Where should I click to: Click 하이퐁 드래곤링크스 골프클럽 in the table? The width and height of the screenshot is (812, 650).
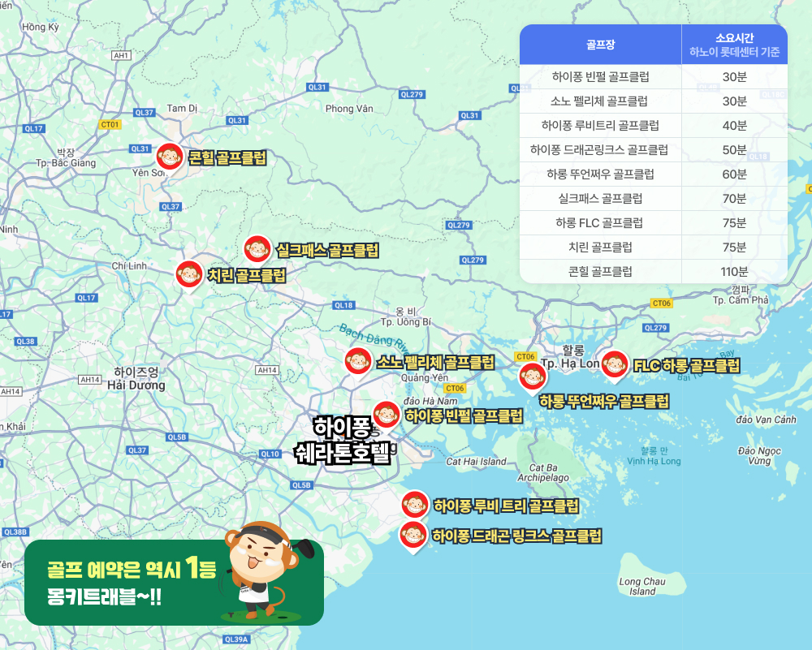tap(599, 149)
